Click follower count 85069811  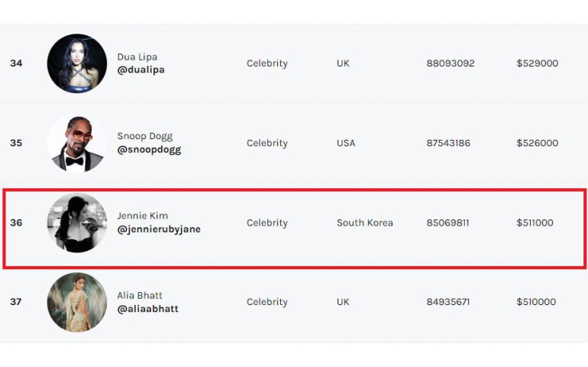(447, 223)
